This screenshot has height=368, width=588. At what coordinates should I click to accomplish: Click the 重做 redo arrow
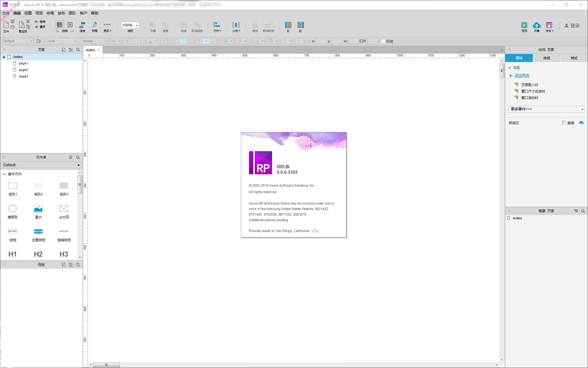pos(36,27)
